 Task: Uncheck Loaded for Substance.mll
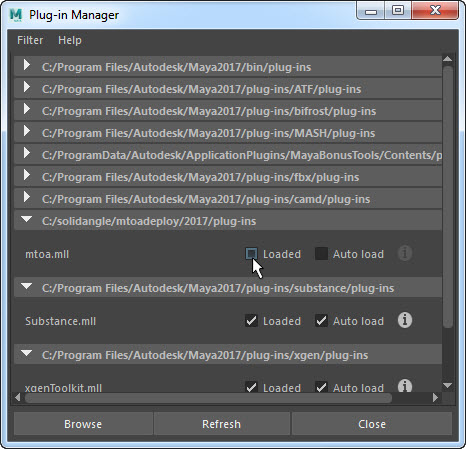[x=251, y=321]
